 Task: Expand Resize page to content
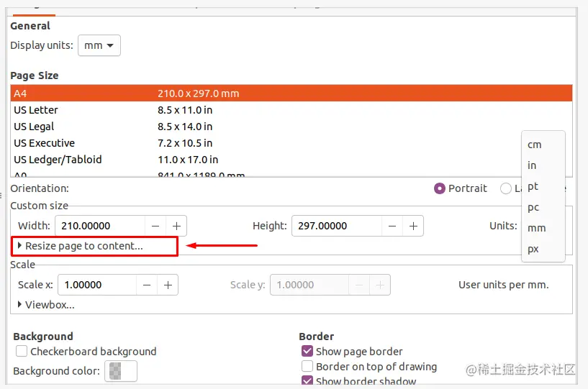coord(81,246)
